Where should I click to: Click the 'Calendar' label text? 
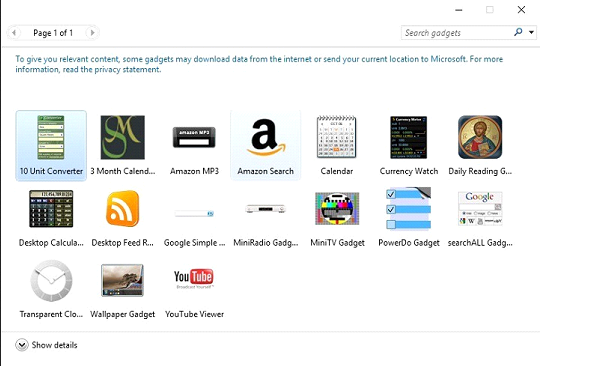[337, 171]
